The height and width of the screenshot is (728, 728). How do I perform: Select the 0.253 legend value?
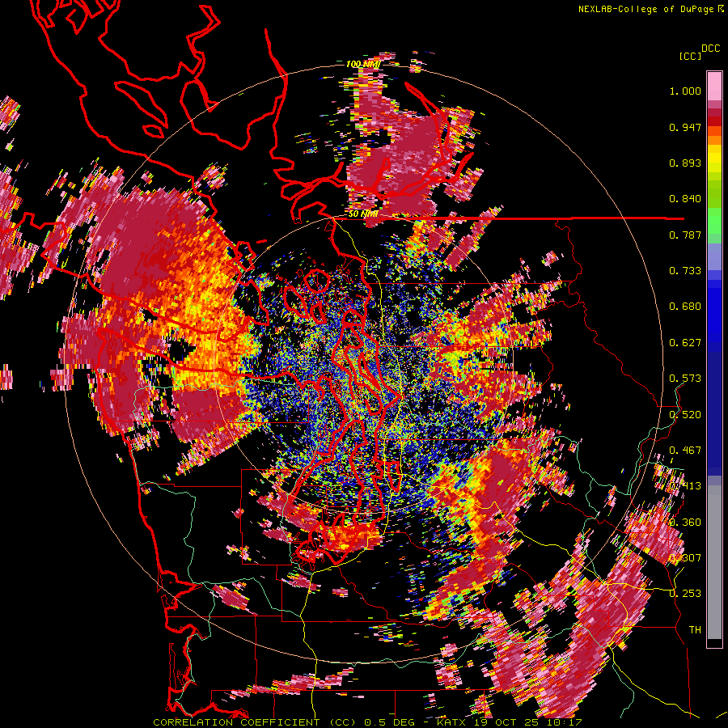tap(685, 594)
